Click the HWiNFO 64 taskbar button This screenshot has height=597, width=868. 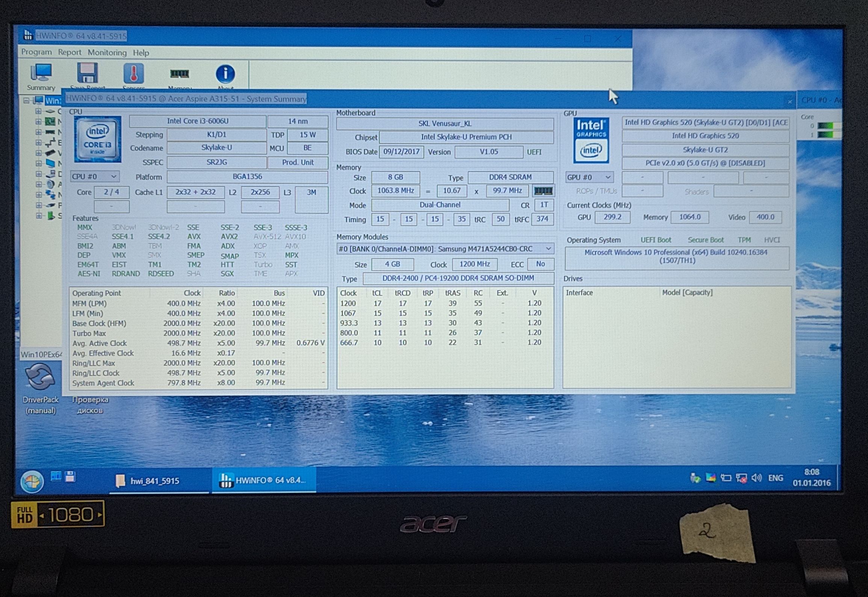(x=264, y=480)
